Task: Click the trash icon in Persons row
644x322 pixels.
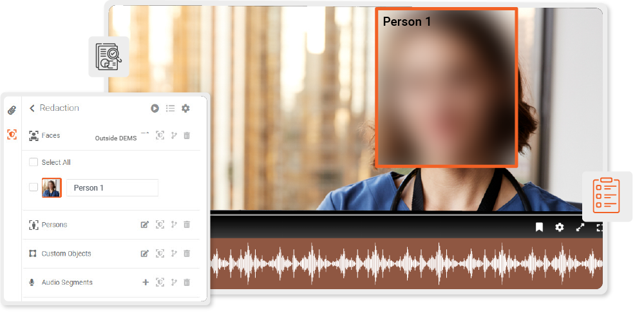Action: [187, 225]
